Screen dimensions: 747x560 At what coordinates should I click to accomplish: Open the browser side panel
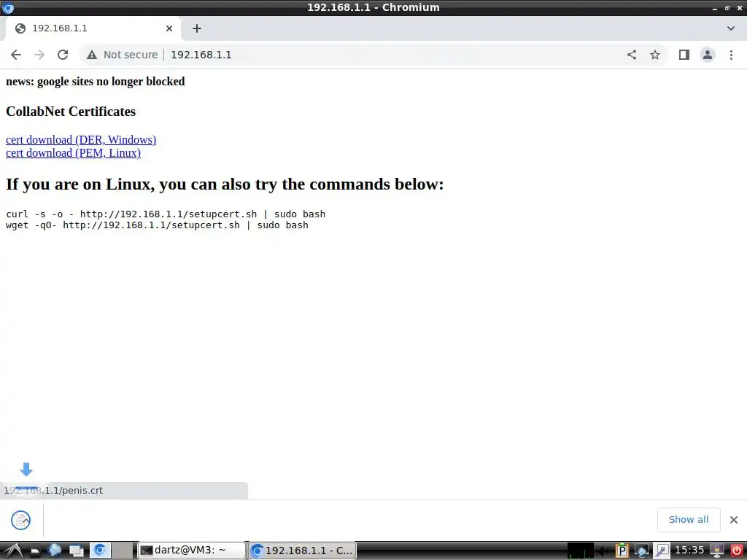684,55
